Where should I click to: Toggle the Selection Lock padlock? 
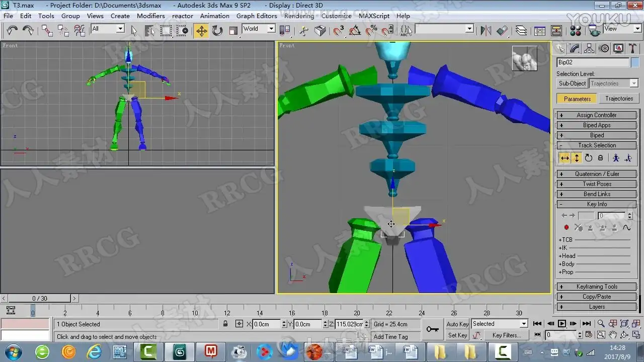click(x=225, y=324)
